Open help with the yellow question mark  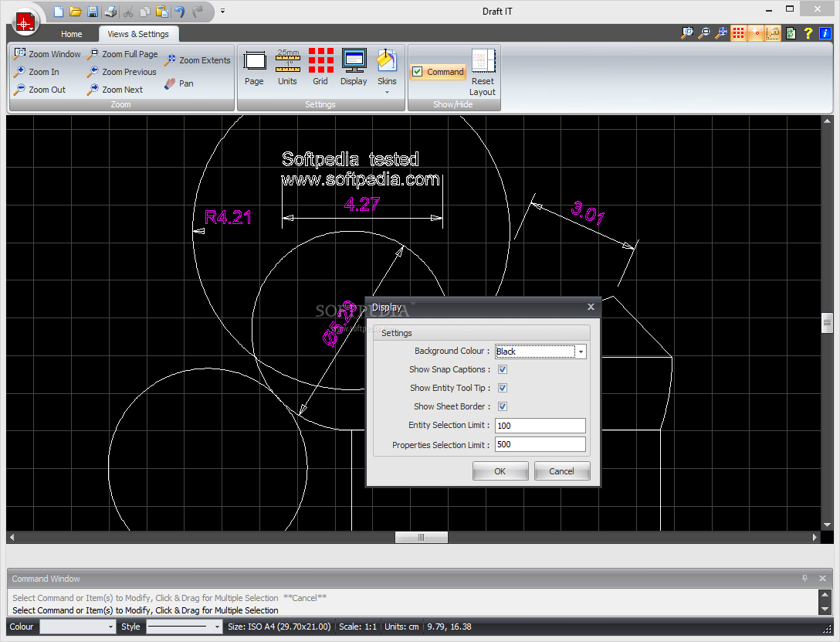pyautogui.click(x=808, y=33)
